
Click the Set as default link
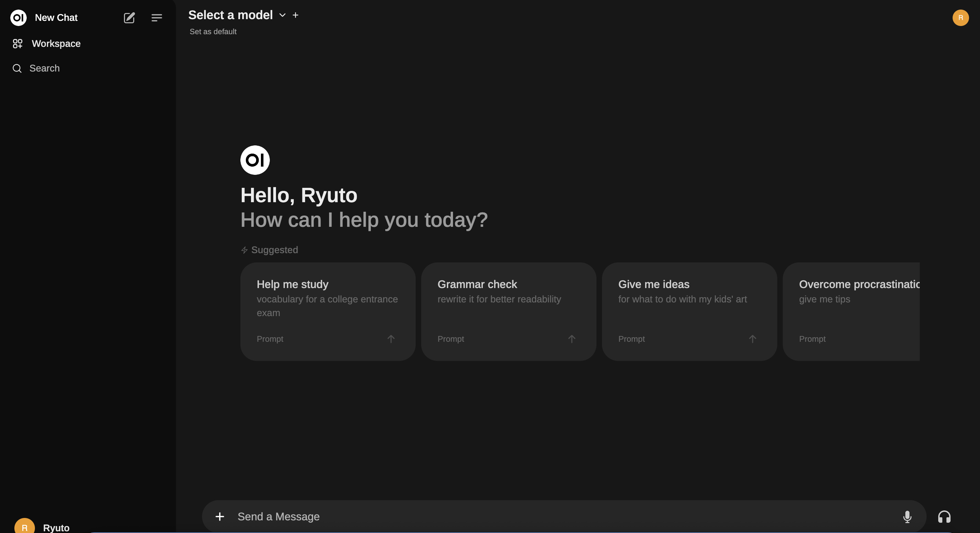point(213,31)
